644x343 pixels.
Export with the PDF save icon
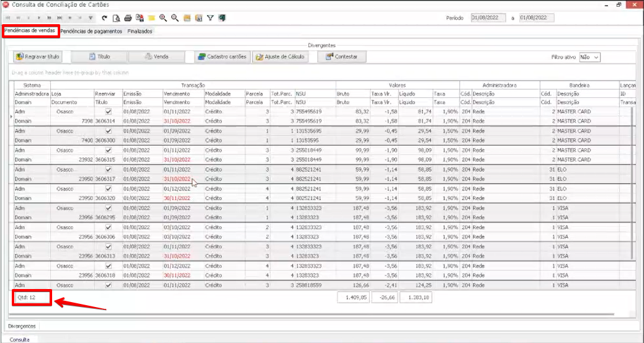tap(140, 18)
